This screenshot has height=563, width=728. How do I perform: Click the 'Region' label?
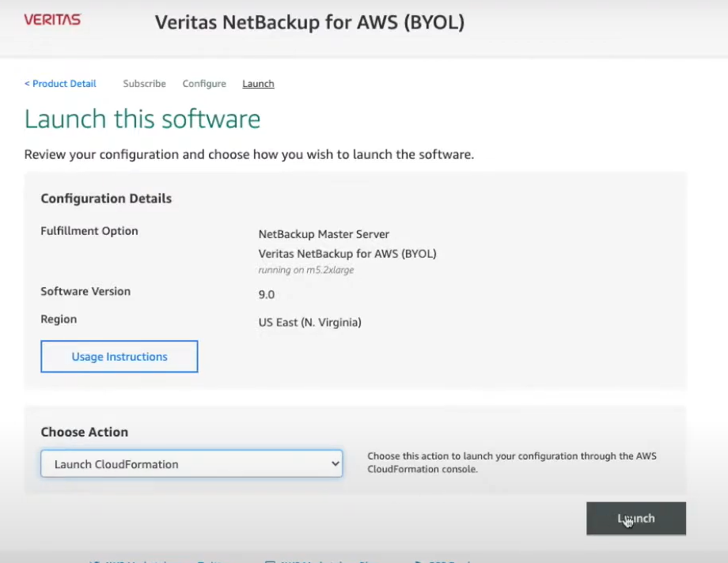[x=59, y=319]
